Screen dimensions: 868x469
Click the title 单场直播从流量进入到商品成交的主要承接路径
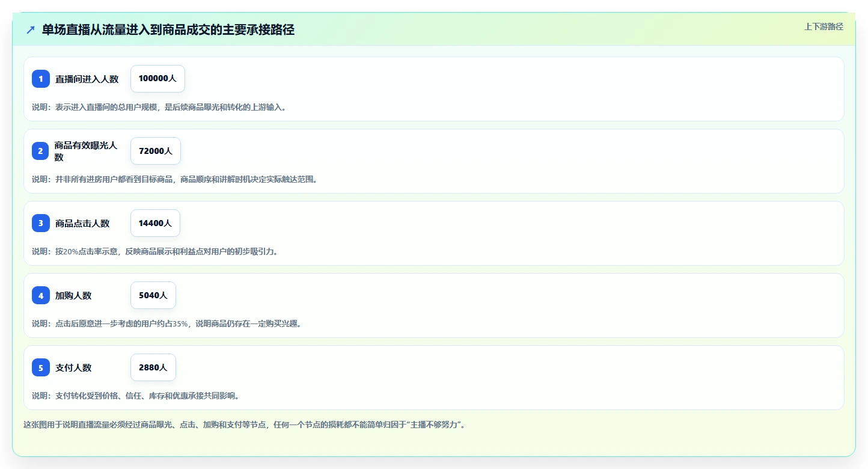pyautogui.click(x=168, y=30)
